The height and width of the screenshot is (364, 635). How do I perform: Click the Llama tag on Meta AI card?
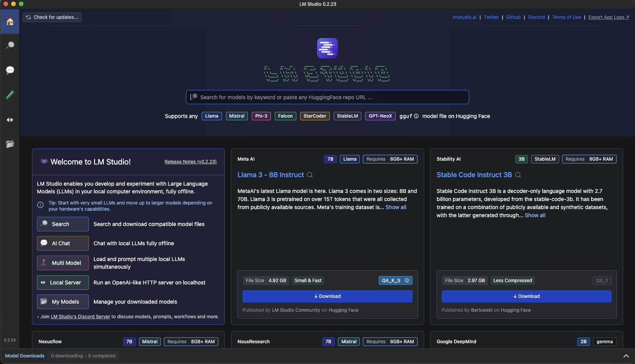click(350, 159)
